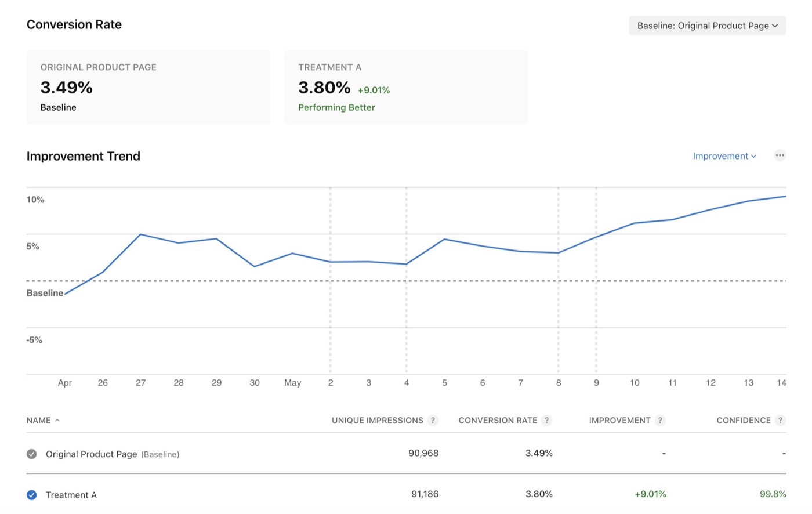Image resolution: width=812 pixels, height=514 pixels.
Task: Open help for Improvement column
Action: click(660, 421)
